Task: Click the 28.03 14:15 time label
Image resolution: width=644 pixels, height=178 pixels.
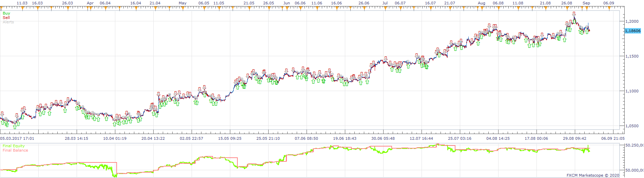Action: pos(77,138)
